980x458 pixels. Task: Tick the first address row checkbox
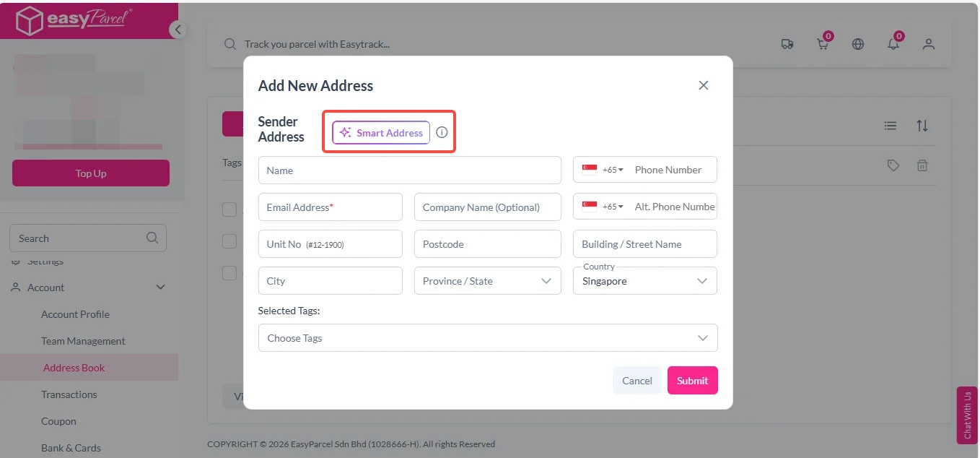(x=229, y=209)
